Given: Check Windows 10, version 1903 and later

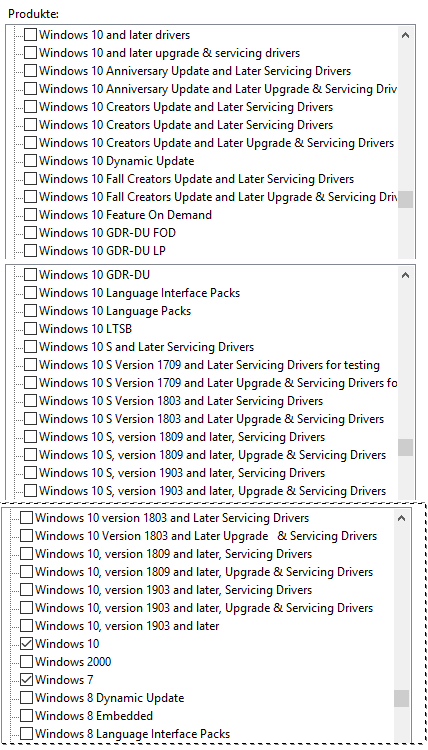Looking at the screenshot, I should 27,626.
